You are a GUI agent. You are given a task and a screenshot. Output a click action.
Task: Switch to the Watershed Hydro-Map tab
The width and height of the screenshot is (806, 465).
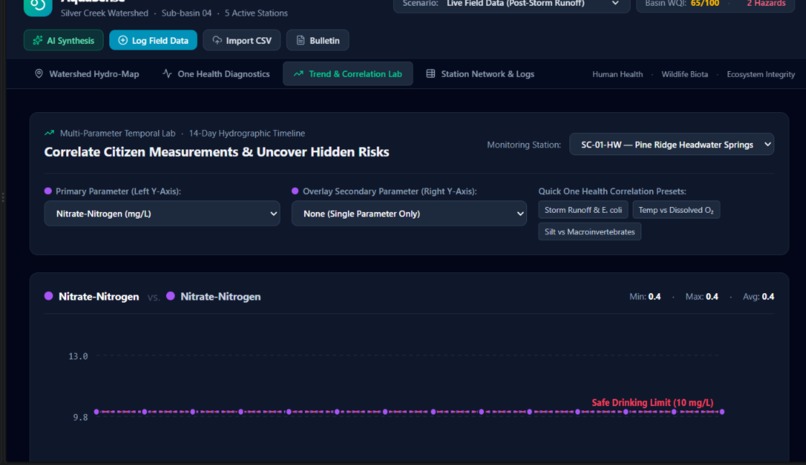[x=87, y=74]
